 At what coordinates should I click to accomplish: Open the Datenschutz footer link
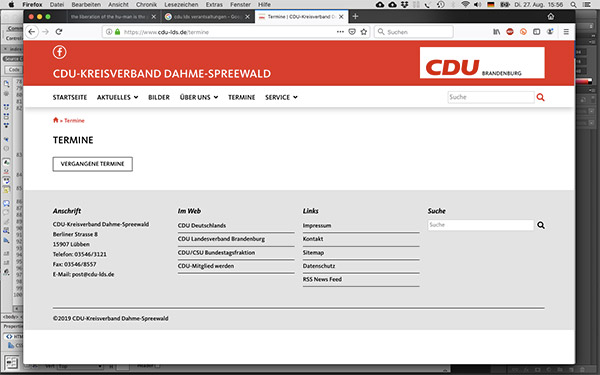[319, 266]
